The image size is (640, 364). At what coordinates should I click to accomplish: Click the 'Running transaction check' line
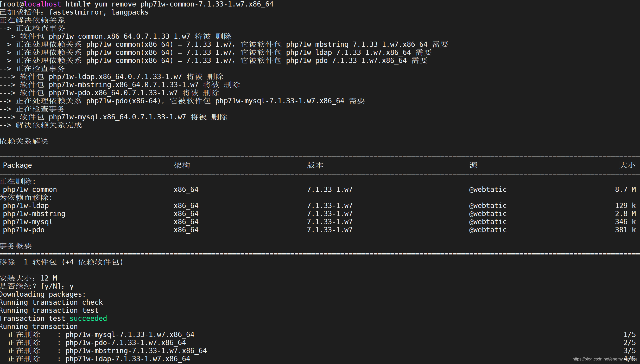(x=52, y=302)
